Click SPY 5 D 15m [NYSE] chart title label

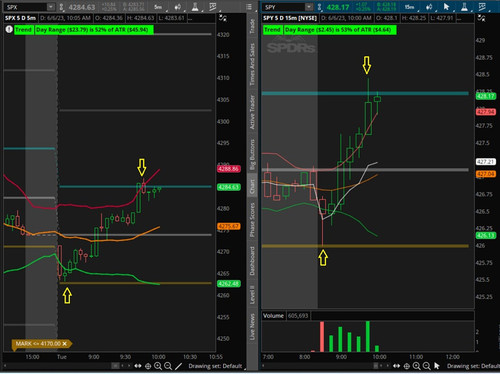pos(290,18)
